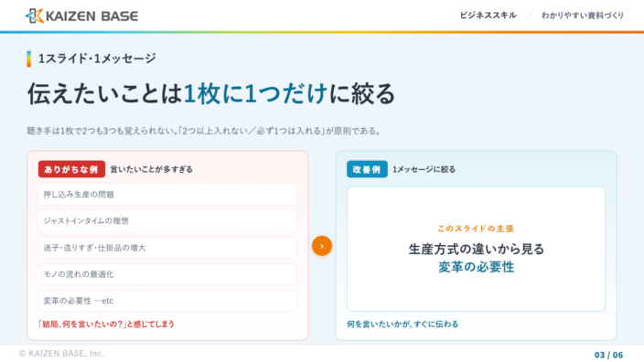Click the KAIZEN BASE wordmark text
This screenshot has width=644, height=362.
92,16
